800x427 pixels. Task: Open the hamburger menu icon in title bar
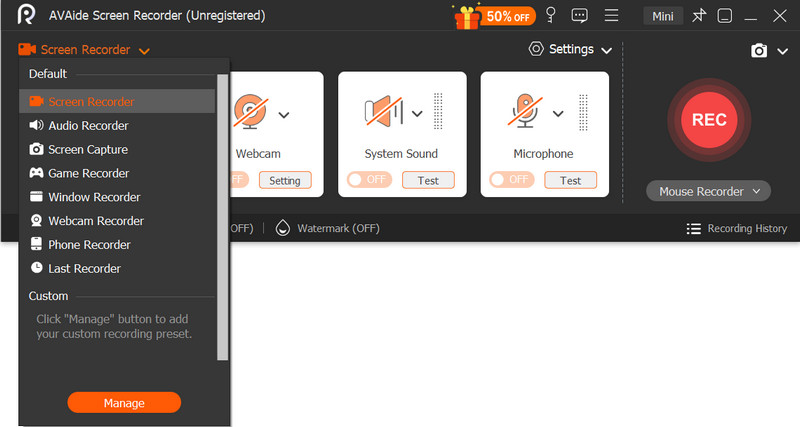(x=611, y=16)
